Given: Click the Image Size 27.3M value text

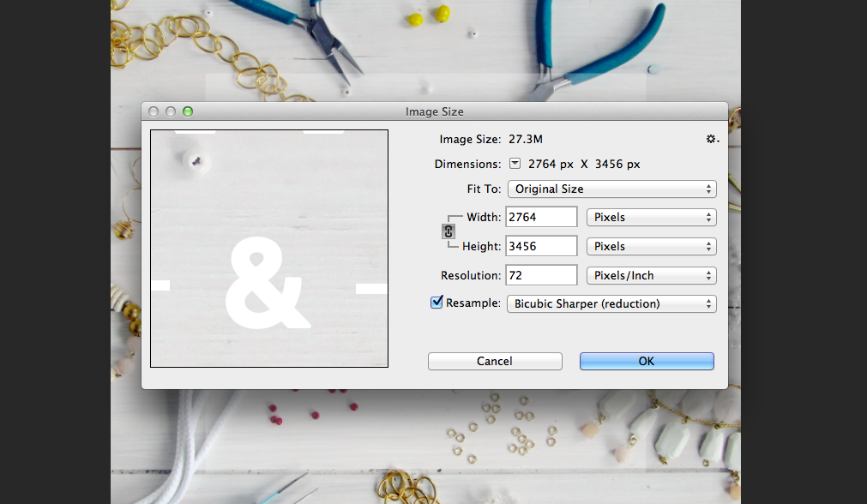Looking at the screenshot, I should 526,139.
